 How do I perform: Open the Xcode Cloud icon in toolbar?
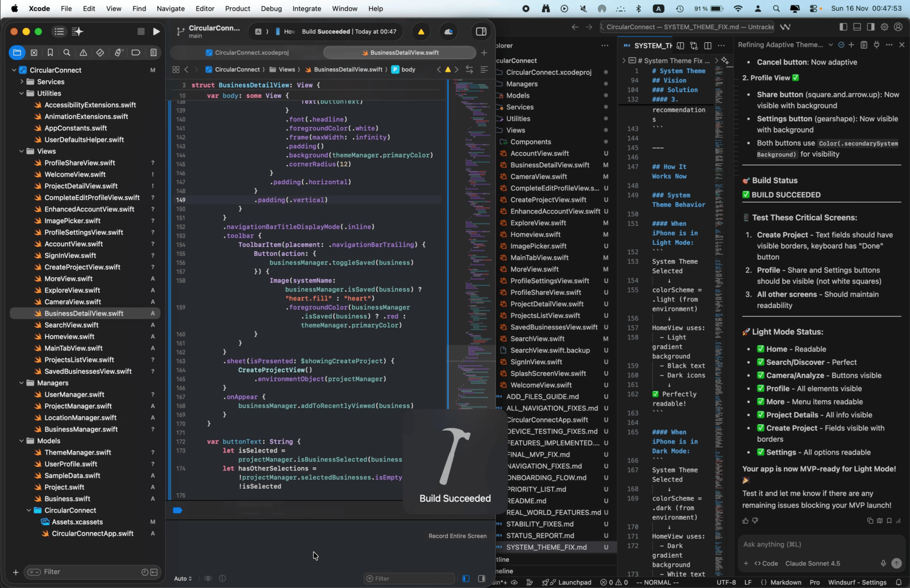[x=448, y=32]
